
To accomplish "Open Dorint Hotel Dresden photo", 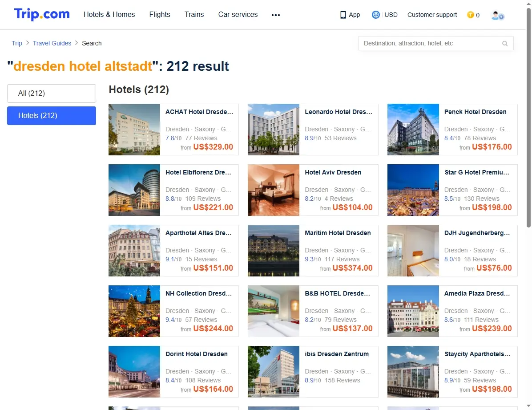I will [x=134, y=372].
